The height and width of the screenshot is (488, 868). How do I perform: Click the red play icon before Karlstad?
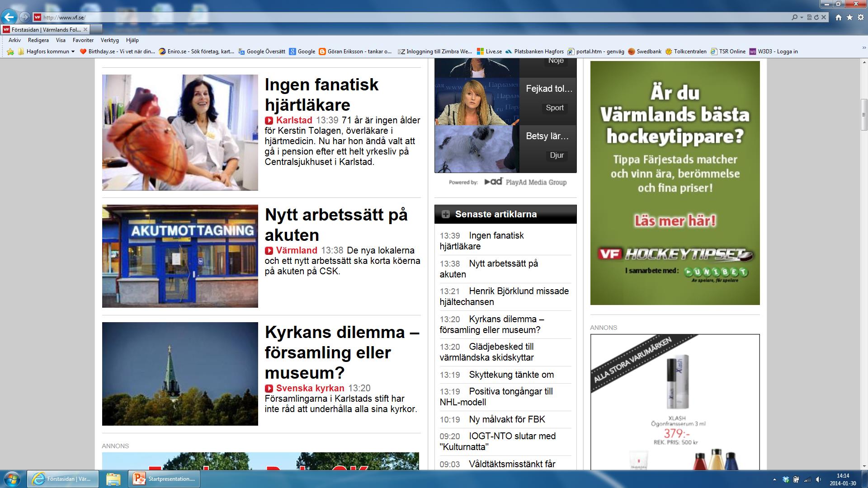(269, 121)
